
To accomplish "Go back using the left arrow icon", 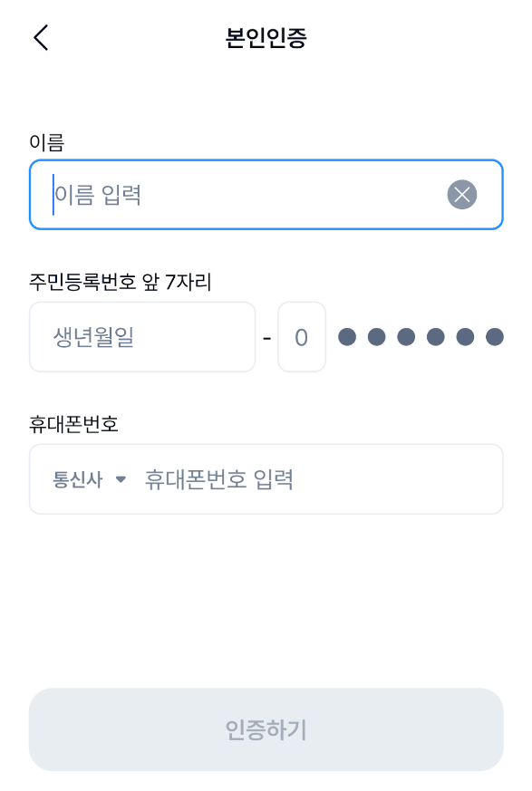I will 41,38.
